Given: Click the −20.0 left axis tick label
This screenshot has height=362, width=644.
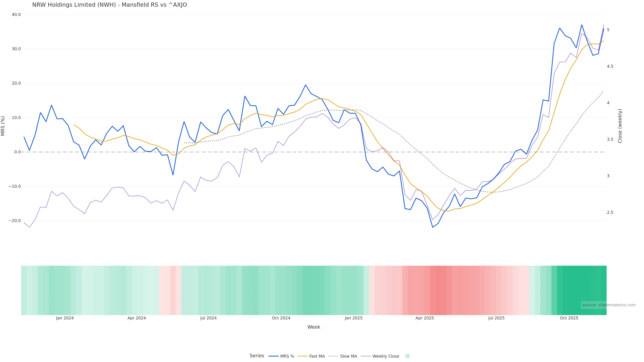Looking at the screenshot, I should [x=15, y=221].
